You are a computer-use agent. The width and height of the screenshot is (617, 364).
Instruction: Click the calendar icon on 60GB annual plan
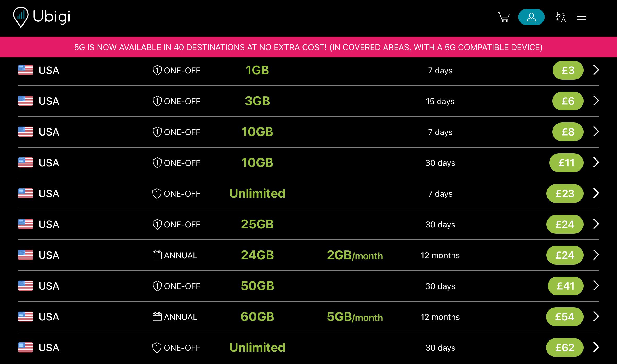point(157,317)
